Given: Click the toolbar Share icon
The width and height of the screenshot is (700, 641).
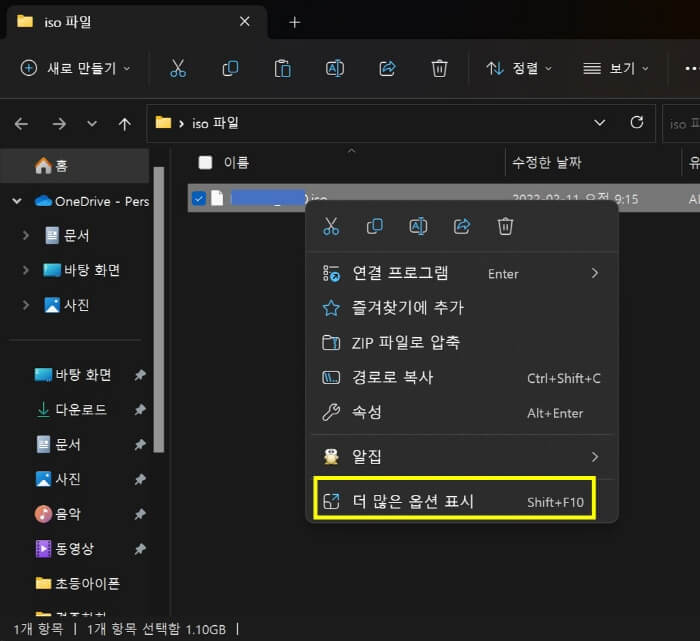Looking at the screenshot, I should [x=387, y=68].
